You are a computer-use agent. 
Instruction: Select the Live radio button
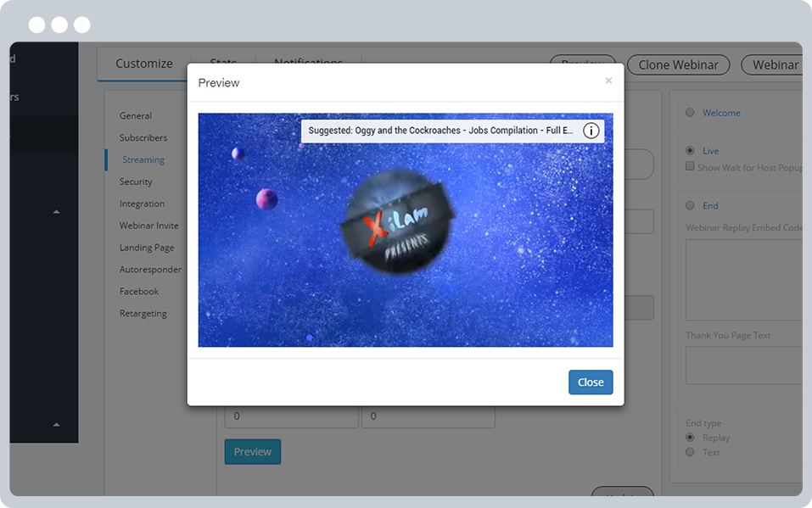pyautogui.click(x=690, y=151)
